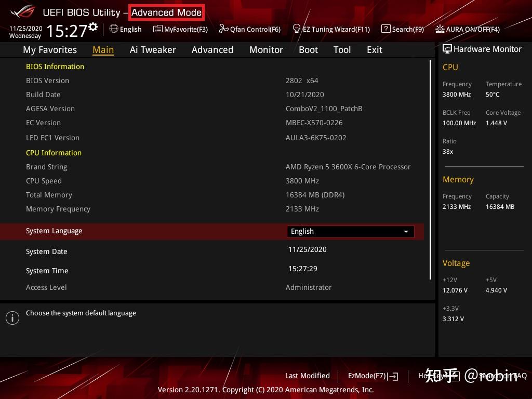Click Build Date value 10/21/2020
This screenshot has width=532, height=399.
[304, 95]
